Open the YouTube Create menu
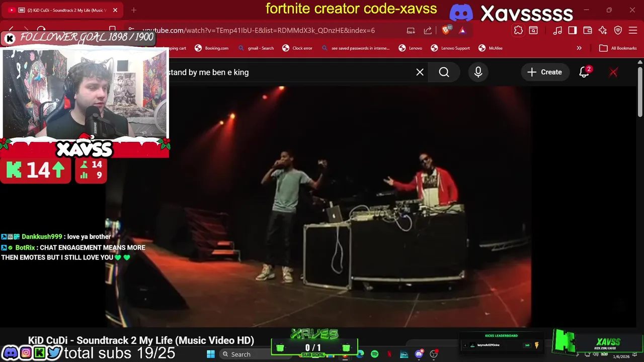 tap(544, 72)
